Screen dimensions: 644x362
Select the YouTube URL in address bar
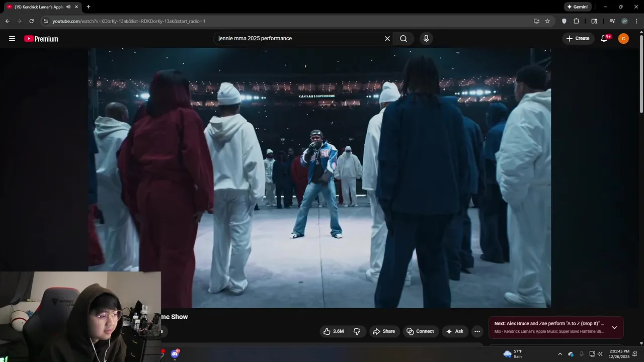(x=129, y=21)
